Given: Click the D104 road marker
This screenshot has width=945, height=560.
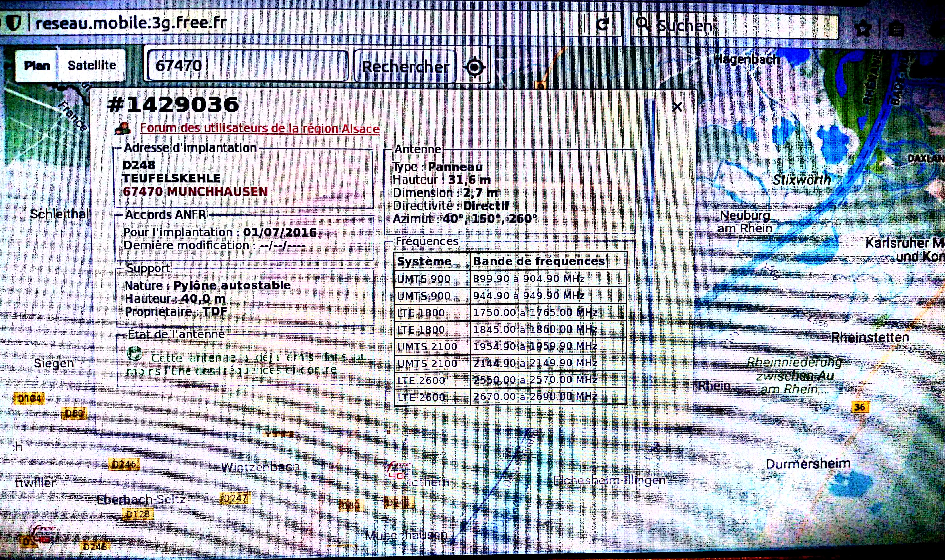Looking at the screenshot, I should pyautogui.click(x=29, y=399).
